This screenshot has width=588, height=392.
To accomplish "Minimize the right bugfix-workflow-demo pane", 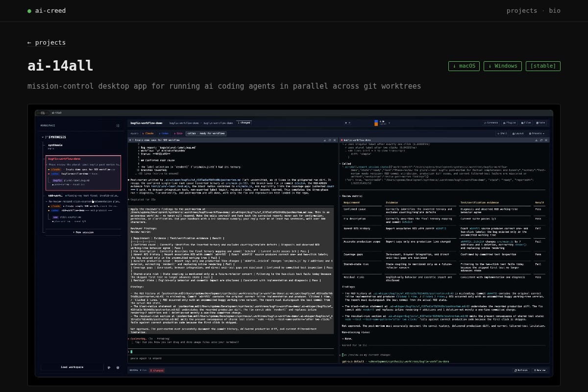I will click(x=536, y=140).
